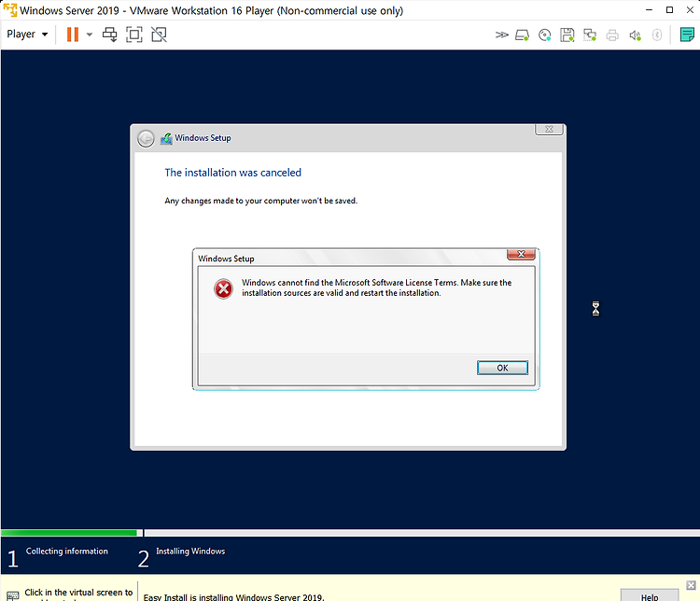Click the Help button

click(x=650, y=596)
